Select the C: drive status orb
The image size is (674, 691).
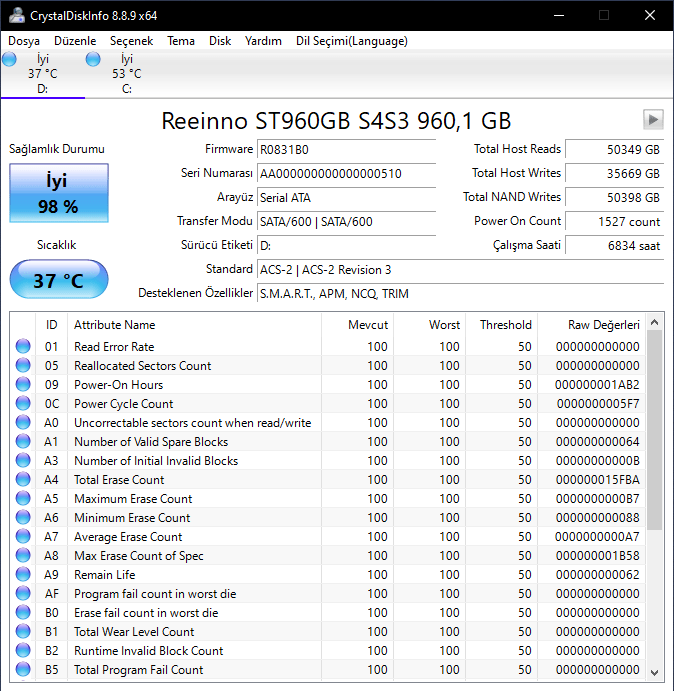pos(93,61)
